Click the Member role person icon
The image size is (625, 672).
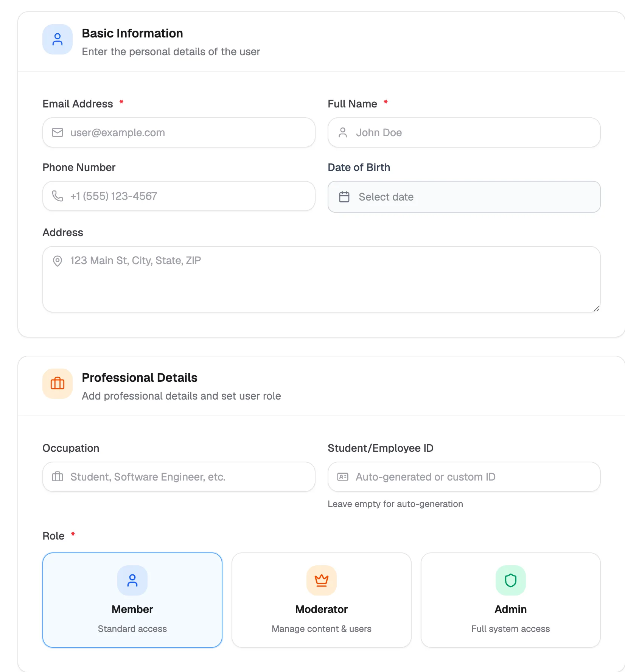point(132,580)
